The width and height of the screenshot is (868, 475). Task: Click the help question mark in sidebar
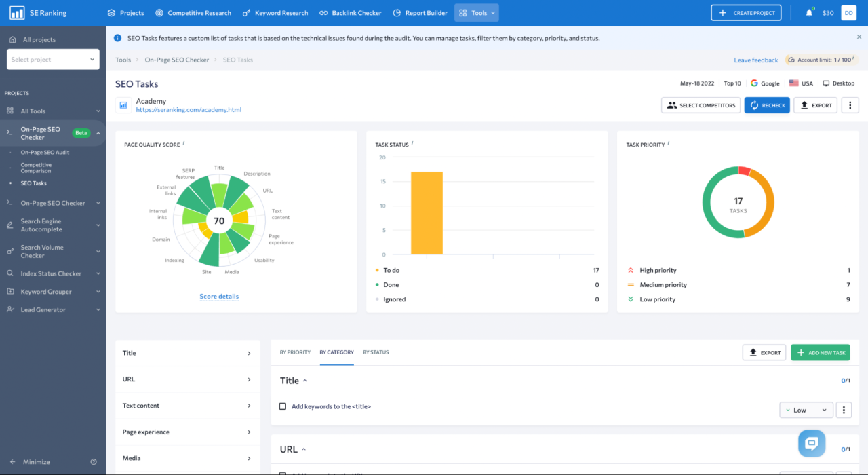pos(94,462)
